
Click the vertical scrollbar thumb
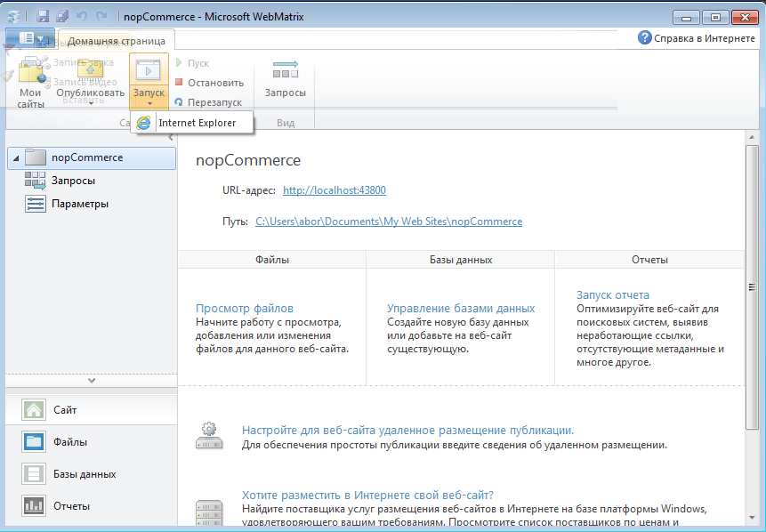752,287
